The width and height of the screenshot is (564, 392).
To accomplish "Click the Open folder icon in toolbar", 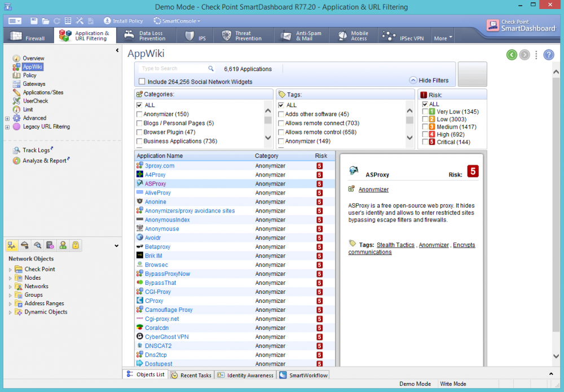I will pos(46,21).
